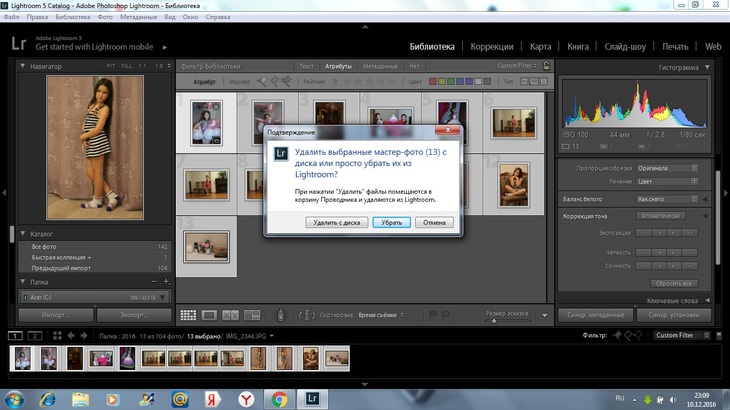This screenshot has height=410, width=730.
Task: Open white balance As Shot dropdown
Action: [x=667, y=199]
